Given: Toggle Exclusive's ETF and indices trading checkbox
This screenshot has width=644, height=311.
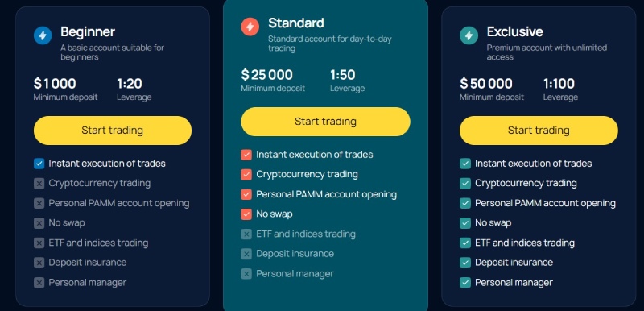Looking at the screenshot, I should [465, 243].
